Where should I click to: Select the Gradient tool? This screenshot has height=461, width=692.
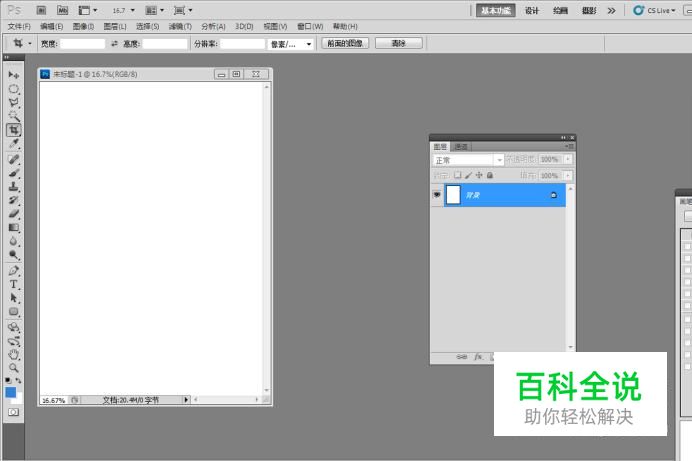point(14,228)
